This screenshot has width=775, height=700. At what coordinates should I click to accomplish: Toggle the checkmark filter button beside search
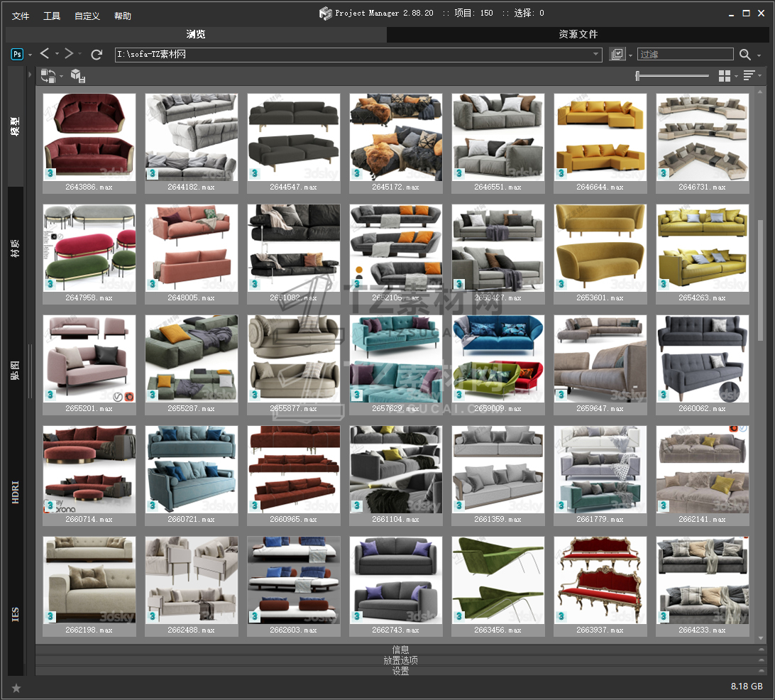[617, 55]
